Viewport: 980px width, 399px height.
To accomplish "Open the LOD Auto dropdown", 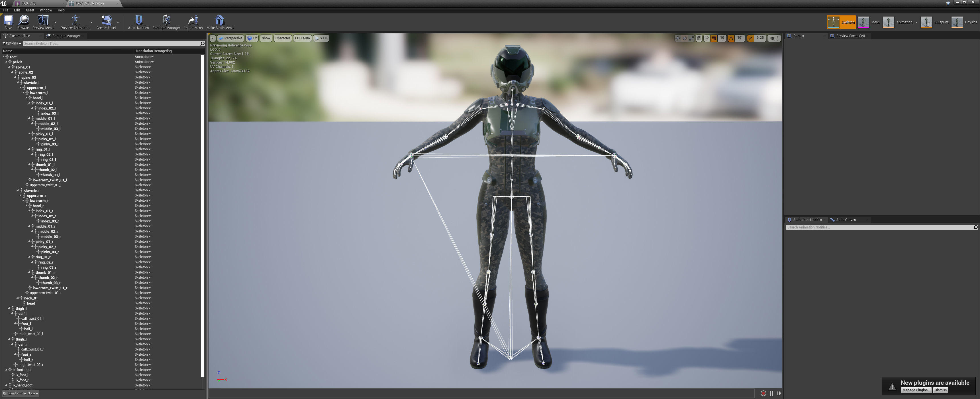I will (x=303, y=38).
